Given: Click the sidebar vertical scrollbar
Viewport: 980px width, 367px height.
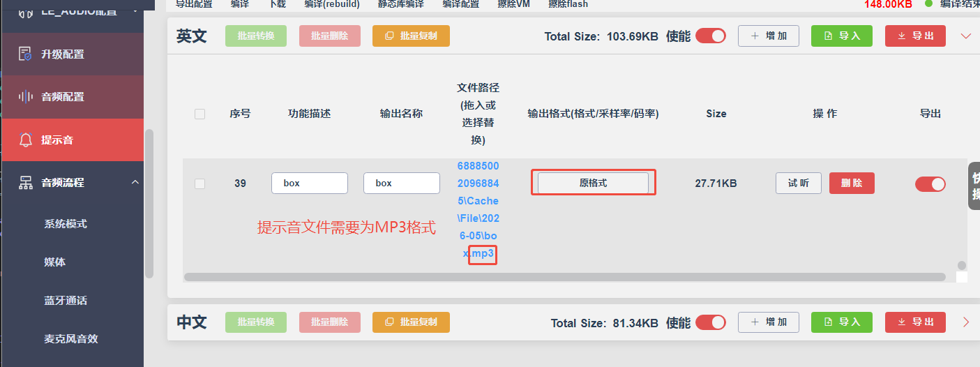Looking at the screenshot, I should pyautogui.click(x=149, y=204).
